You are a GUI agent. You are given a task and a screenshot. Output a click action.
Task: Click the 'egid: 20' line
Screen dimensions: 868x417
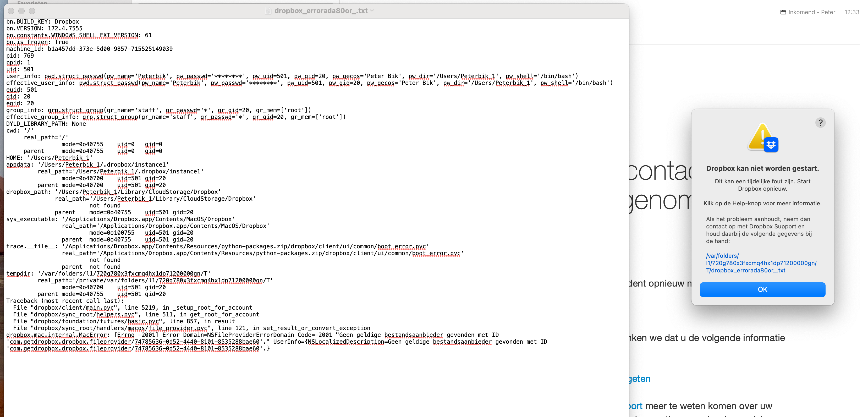[x=20, y=103]
